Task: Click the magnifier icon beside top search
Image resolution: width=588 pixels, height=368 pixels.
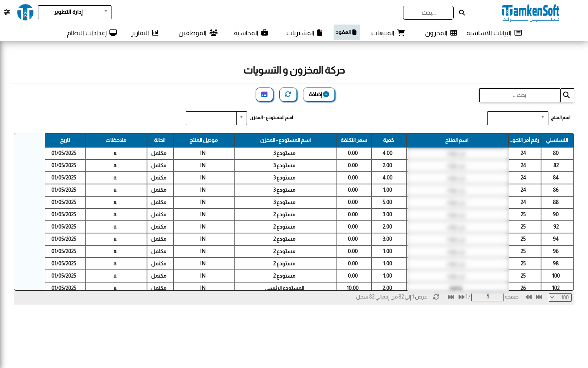Action: tap(462, 13)
